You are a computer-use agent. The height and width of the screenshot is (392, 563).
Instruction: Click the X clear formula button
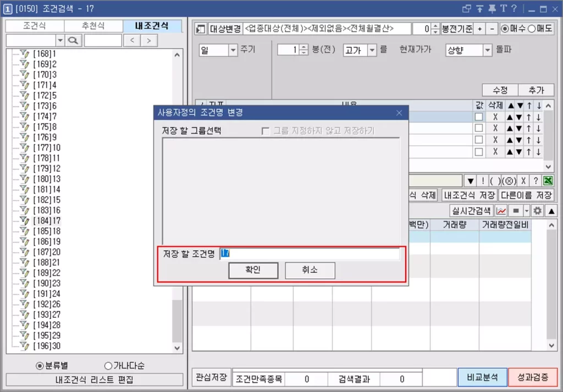[x=523, y=180]
